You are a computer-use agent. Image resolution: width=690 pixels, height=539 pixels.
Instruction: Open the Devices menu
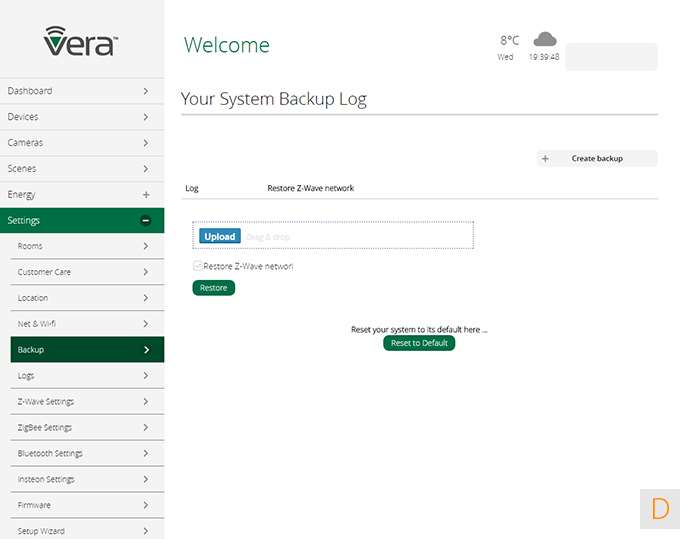point(80,117)
